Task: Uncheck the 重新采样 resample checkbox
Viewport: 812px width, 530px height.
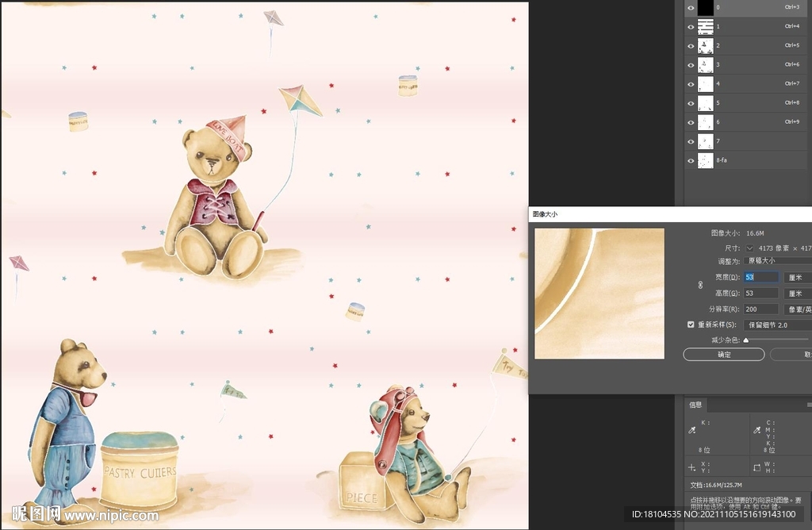Action: (691, 325)
